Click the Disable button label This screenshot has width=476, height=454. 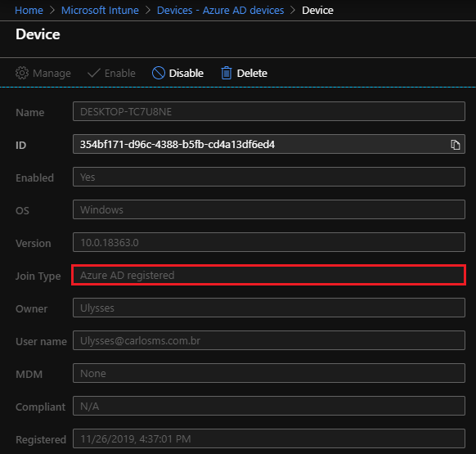186,73
